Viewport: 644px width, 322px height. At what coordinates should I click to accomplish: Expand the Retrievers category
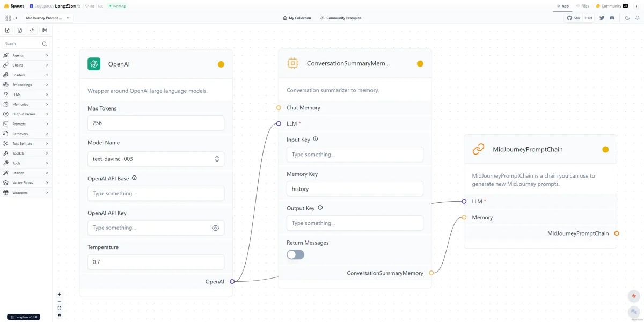pyautogui.click(x=26, y=134)
